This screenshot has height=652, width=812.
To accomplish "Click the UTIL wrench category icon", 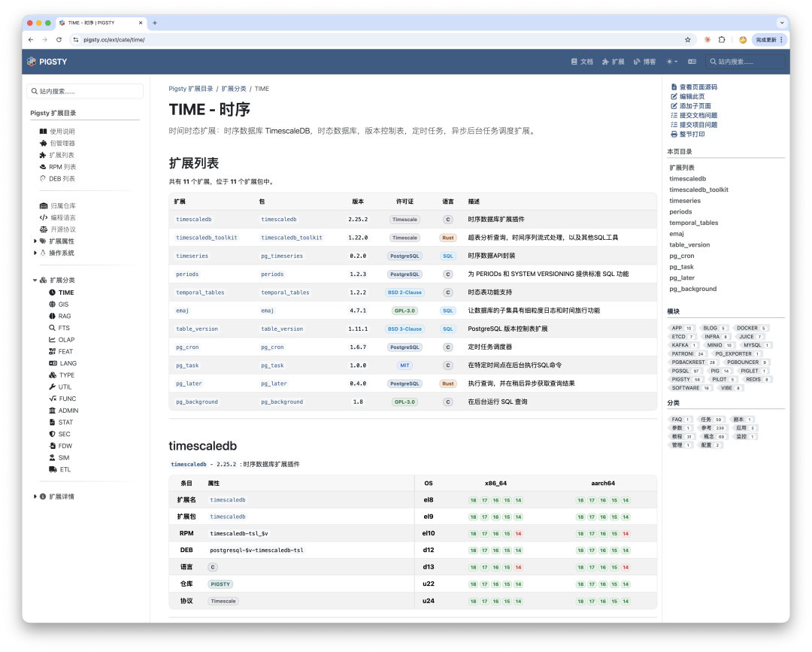I will [53, 387].
